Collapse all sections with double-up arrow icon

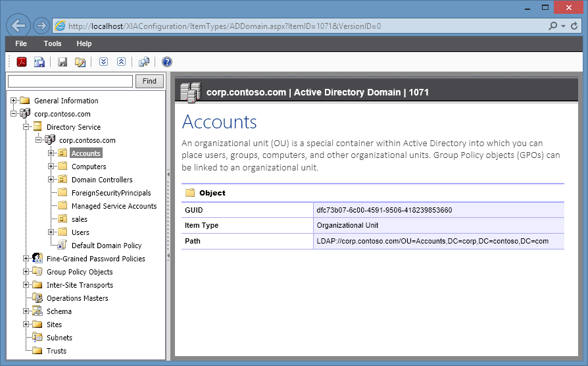click(x=121, y=62)
